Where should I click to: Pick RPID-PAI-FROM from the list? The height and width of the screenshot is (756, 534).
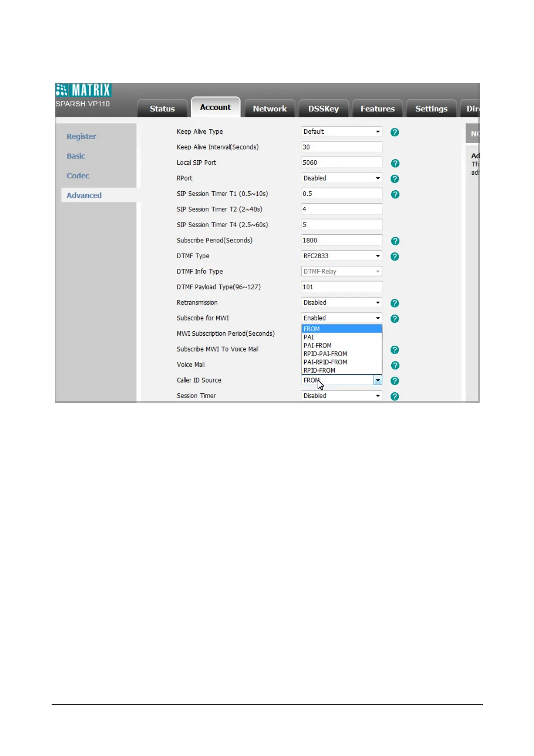341,354
